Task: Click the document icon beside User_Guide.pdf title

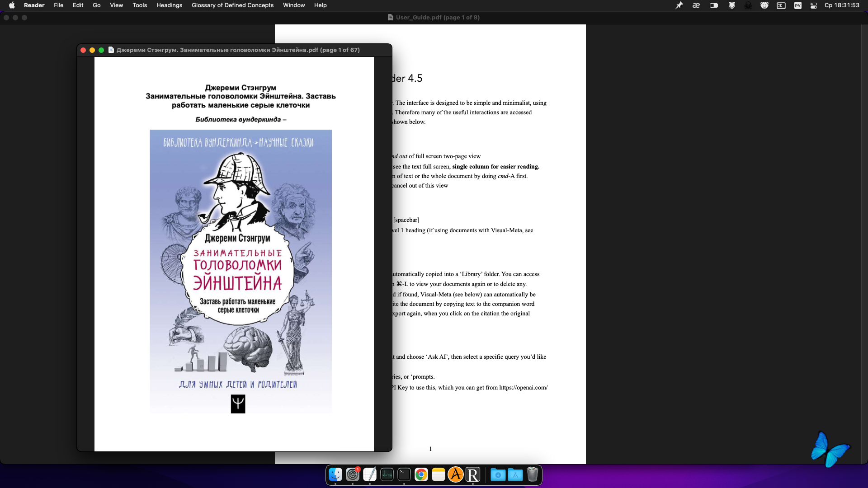Action: [x=391, y=17]
